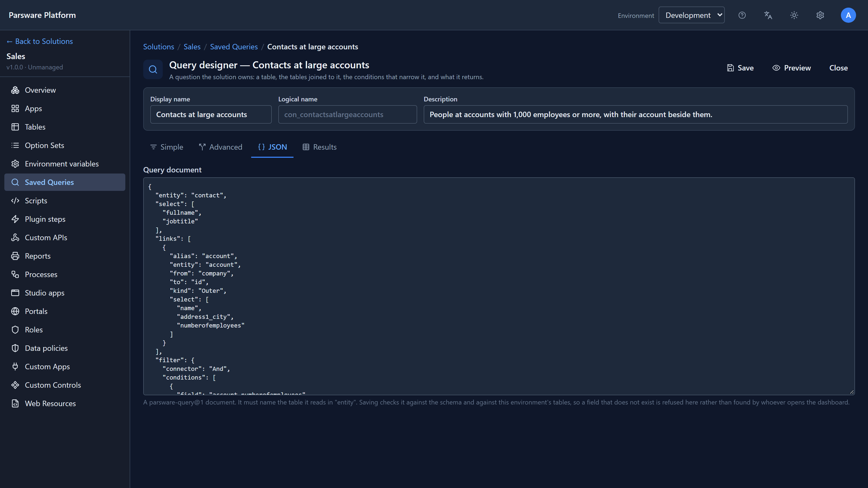This screenshot has width=868, height=488.
Task: Open the language translation icon
Action: pos(768,15)
